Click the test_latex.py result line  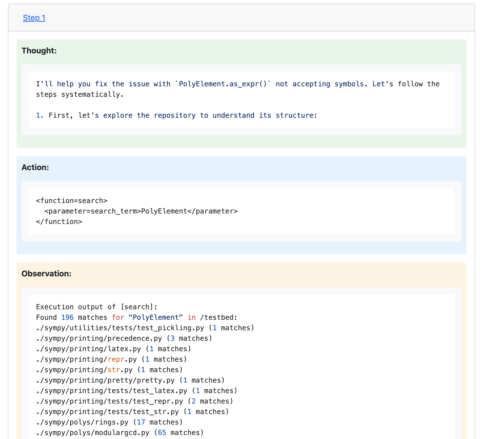136,391
